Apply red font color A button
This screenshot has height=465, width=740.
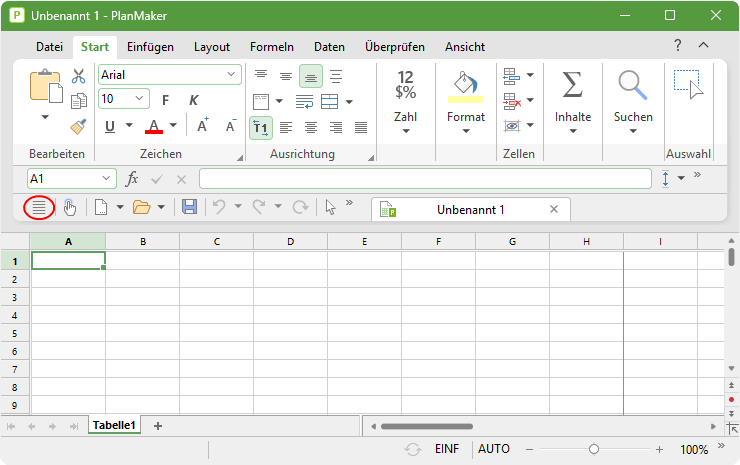(154, 127)
